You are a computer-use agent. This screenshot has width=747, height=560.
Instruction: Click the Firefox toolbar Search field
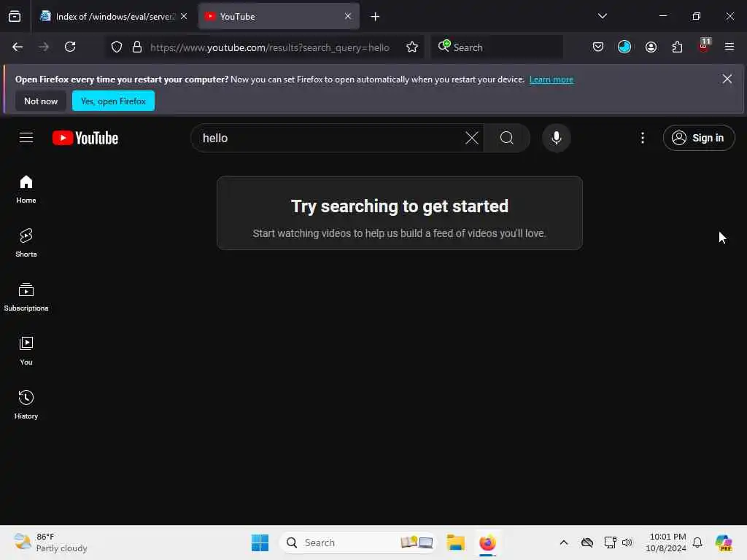pyautogui.click(x=498, y=47)
